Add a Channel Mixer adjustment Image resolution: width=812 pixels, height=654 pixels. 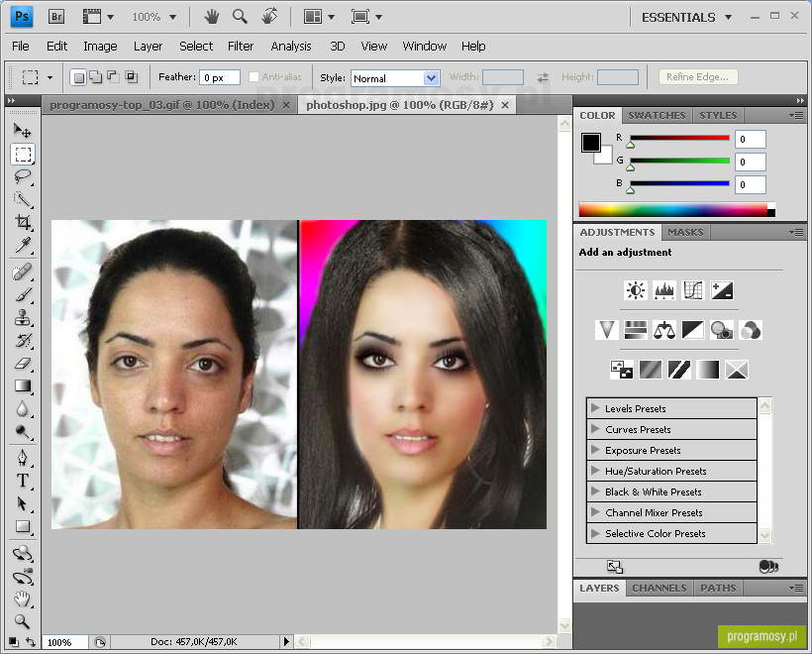[751, 330]
